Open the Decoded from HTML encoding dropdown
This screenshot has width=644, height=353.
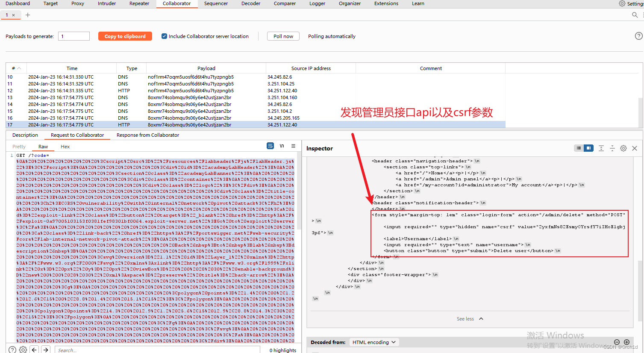(374, 342)
